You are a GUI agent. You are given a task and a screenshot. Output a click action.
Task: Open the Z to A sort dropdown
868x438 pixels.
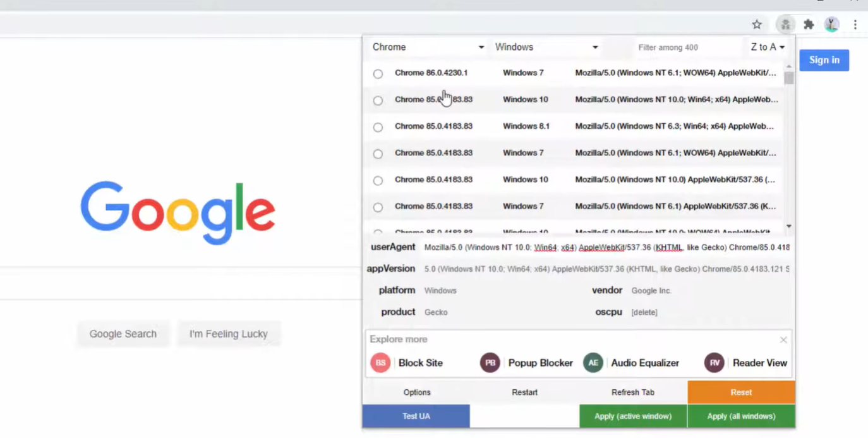[x=768, y=47]
